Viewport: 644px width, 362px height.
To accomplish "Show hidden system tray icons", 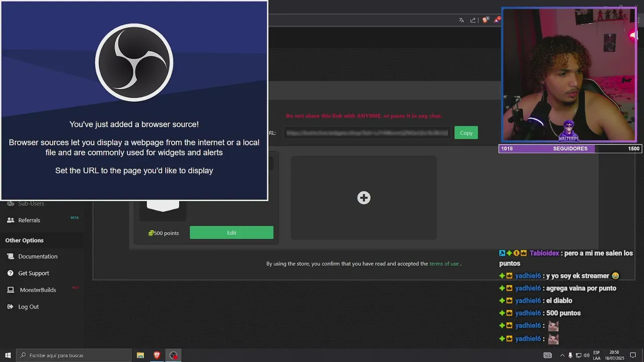I will click(562, 355).
